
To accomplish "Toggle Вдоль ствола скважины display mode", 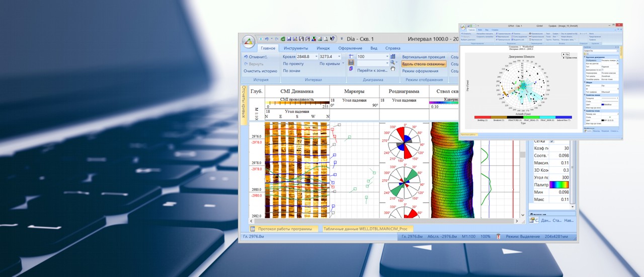I will pos(423,64).
